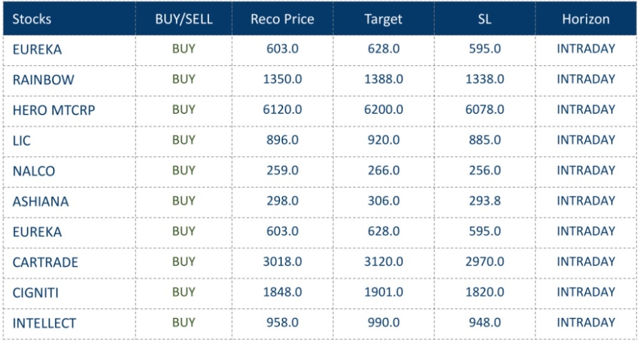Open the LIC stock entry

22,141
